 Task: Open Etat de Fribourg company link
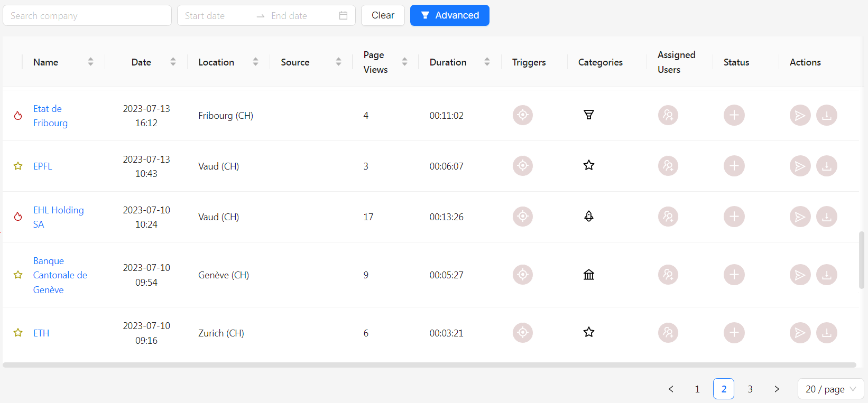[x=50, y=116]
